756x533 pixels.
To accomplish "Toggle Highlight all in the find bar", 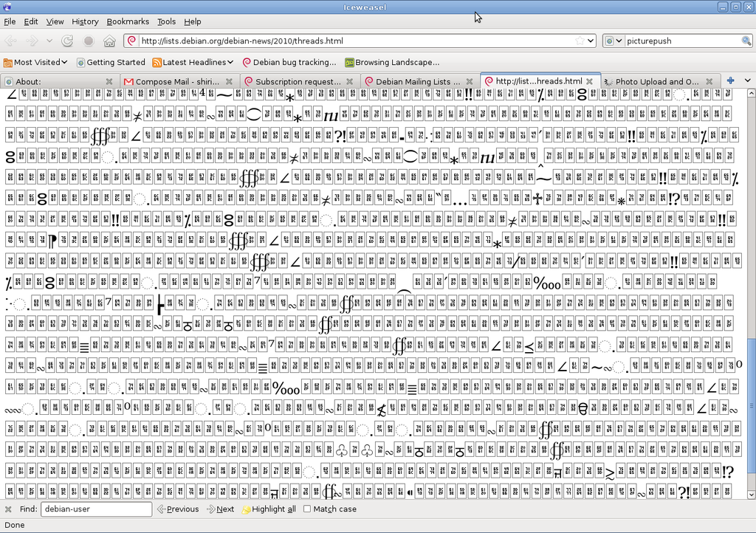I will pyautogui.click(x=269, y=509).
